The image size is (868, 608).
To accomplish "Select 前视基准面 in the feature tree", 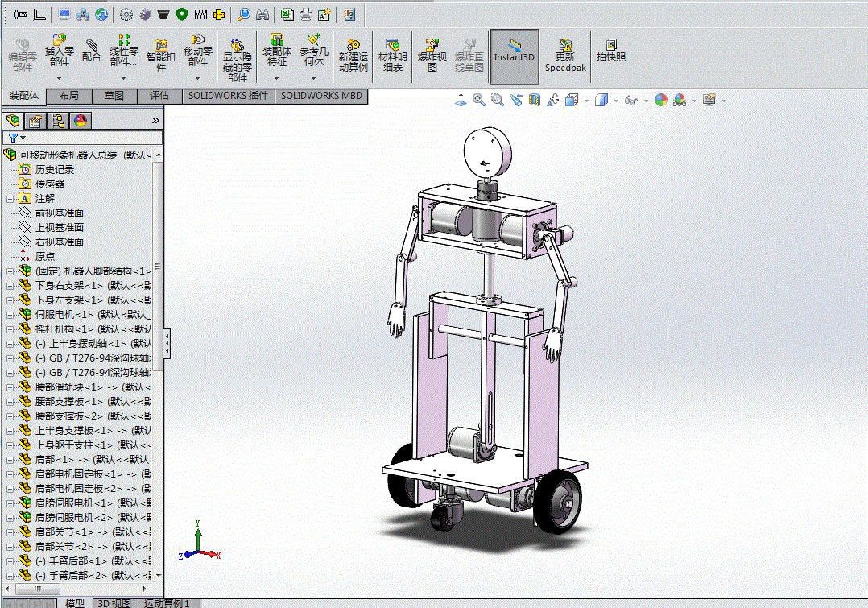I will (59, 213).
